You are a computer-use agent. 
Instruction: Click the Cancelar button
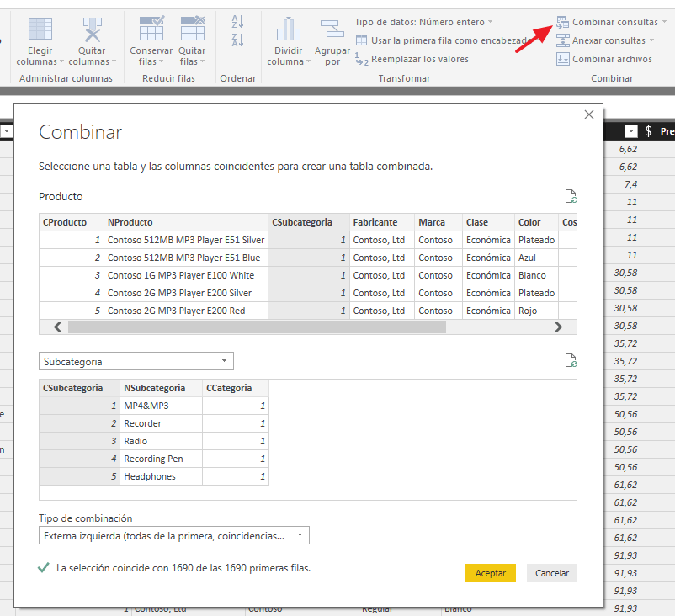(552, 573)
